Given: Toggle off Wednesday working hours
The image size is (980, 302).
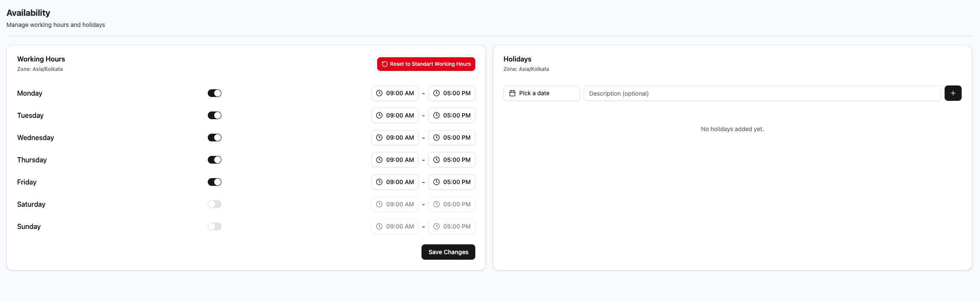Looking at the screenshot, I should coord(215,138).
